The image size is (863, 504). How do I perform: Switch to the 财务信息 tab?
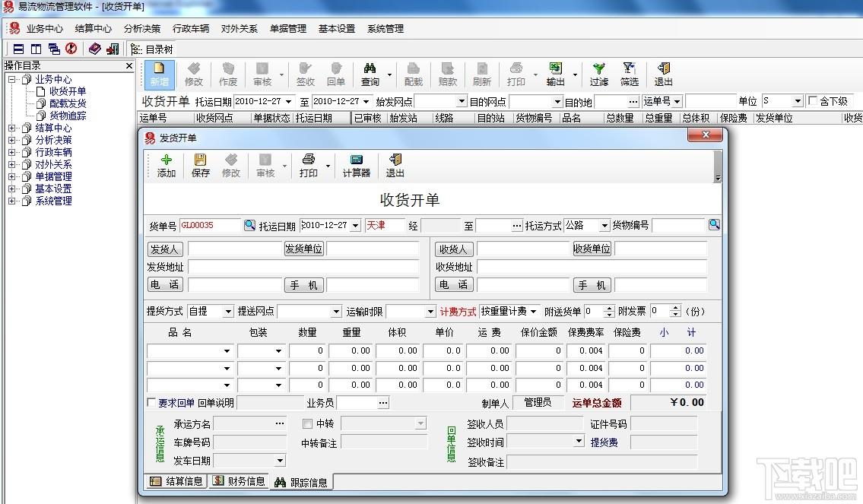pos(240,481)
